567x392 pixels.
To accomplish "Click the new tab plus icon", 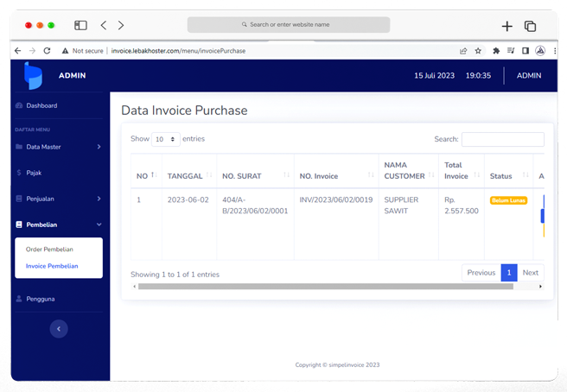I will [507, 26].
